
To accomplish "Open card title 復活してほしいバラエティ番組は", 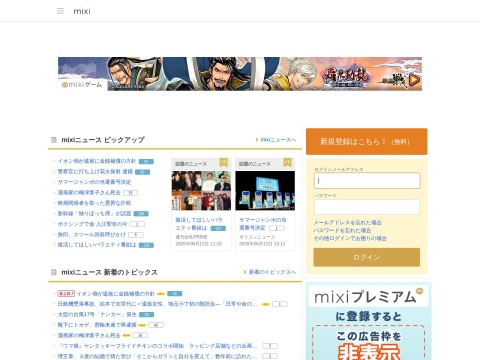I will [199, 224].
